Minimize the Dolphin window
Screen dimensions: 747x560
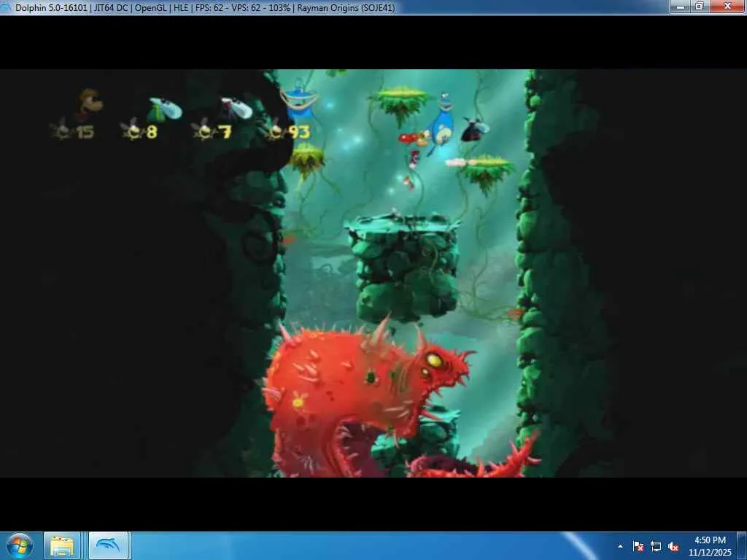pos(681,6)
